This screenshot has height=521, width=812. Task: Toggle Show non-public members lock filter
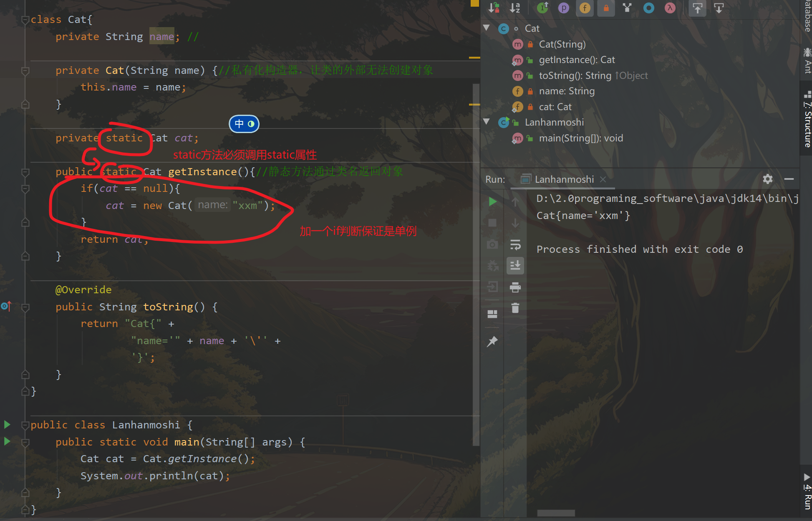coord(606,8)
